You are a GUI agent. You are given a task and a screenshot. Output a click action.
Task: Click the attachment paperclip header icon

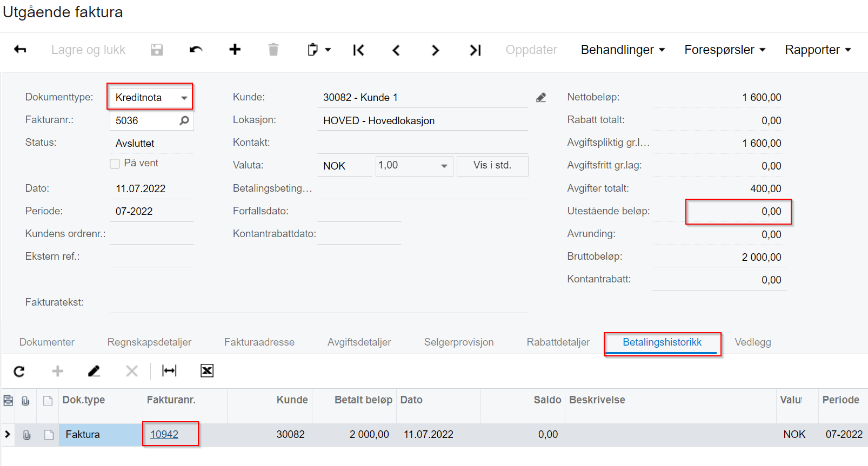pyautogui.click(x=25, y=401)
